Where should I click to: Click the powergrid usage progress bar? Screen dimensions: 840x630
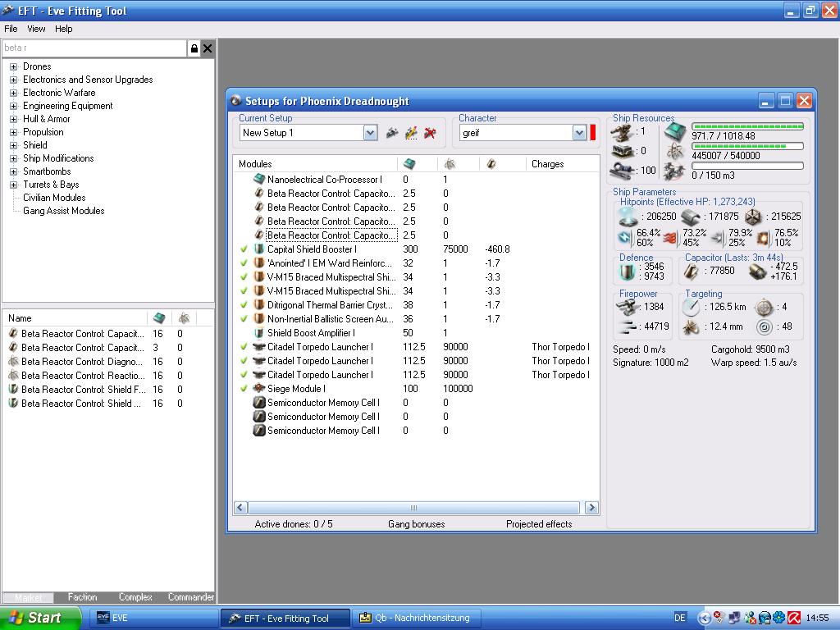748,146
